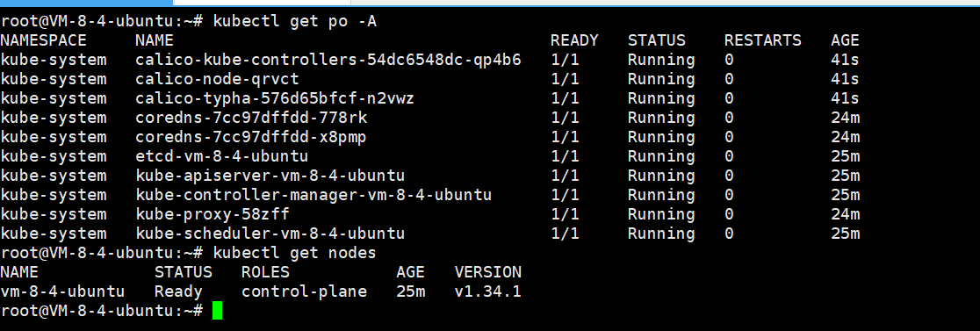Click the 1/1 ready value of kube-scheduler
Screen dimensions: 980x331
click(x=565, y=234)
